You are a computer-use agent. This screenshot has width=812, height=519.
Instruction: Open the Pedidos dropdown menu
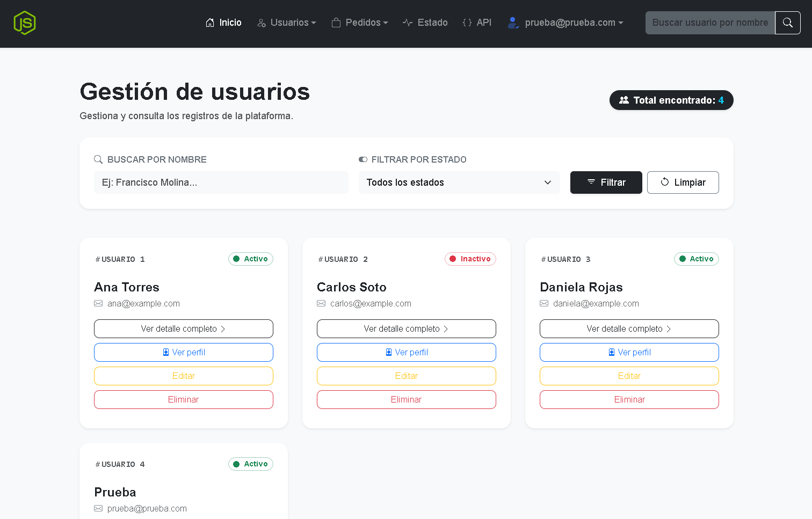[360, 23]
